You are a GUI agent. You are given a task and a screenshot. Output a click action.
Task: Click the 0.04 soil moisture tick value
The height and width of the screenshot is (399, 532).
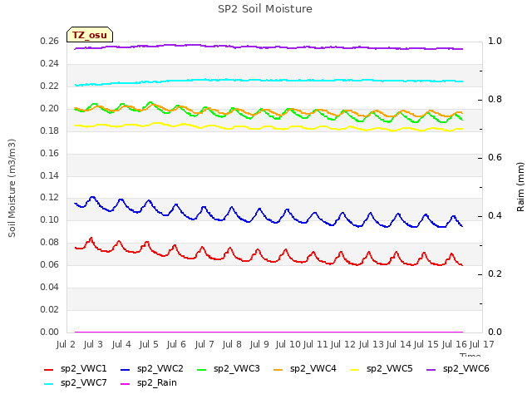pos(50,287)
